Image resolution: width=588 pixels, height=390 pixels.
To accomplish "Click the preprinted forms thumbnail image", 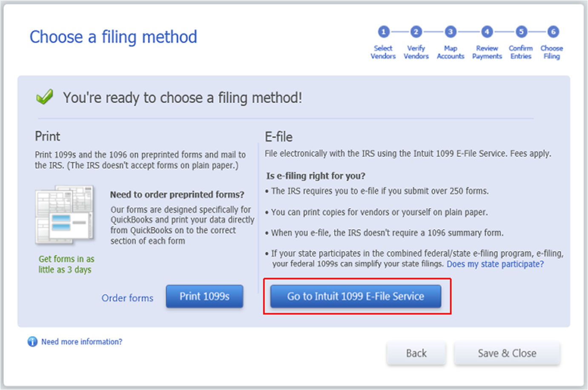I will point(64,215).
